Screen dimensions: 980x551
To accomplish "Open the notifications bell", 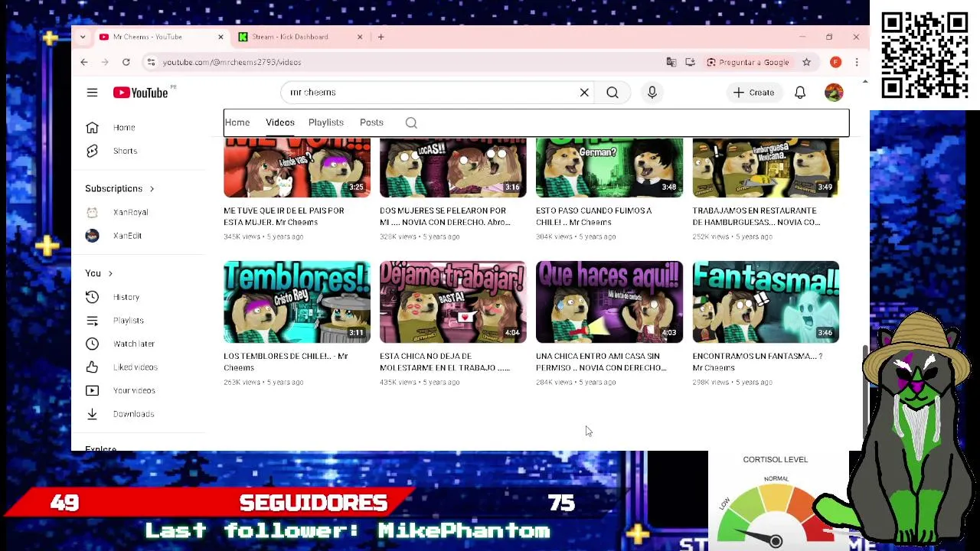I will 800,93.
